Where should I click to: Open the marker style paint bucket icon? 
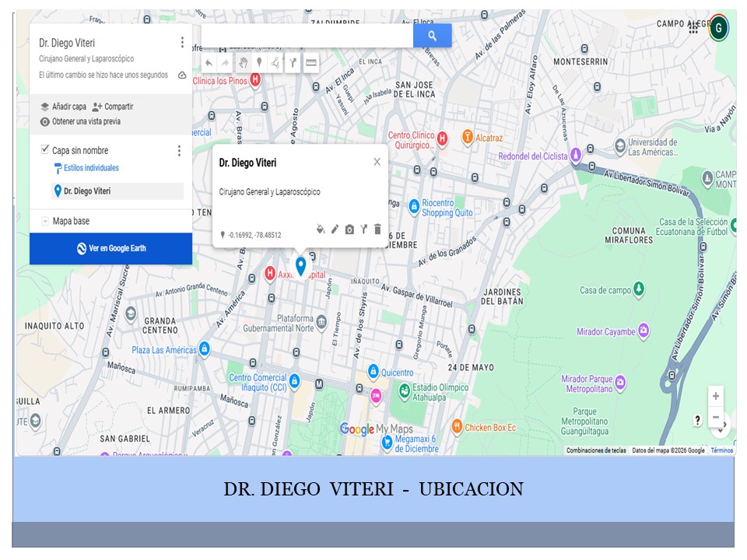click(321, 229)
